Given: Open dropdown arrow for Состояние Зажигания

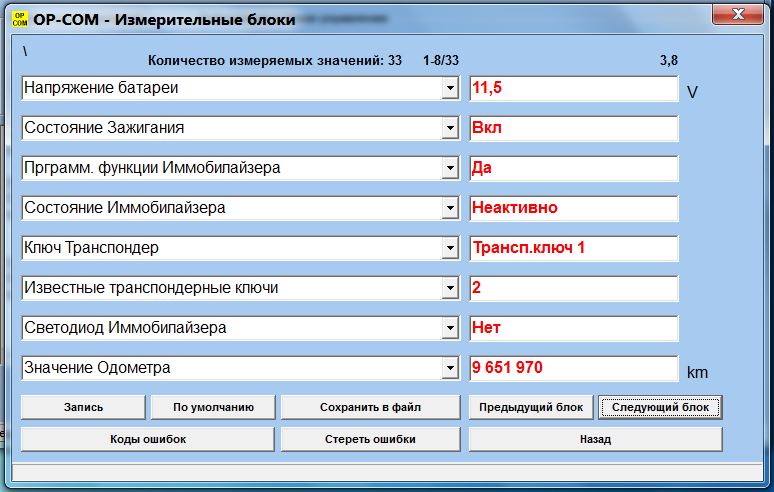Looking at the screenshot, I should click(x=450, y=128).
